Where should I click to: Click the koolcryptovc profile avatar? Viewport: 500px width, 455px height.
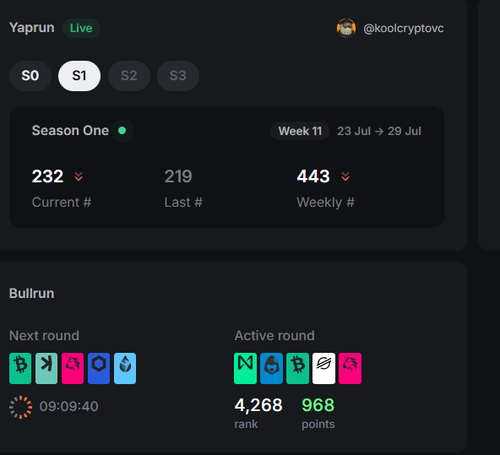coord(346,28)
